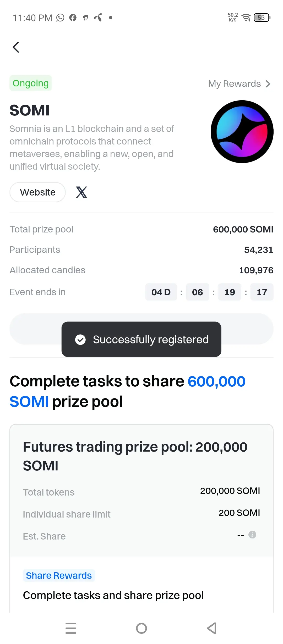Image resolution: width=283 pixels, height=644 pixels.
Task: Open My Rewards page
Action: point(239,84)
